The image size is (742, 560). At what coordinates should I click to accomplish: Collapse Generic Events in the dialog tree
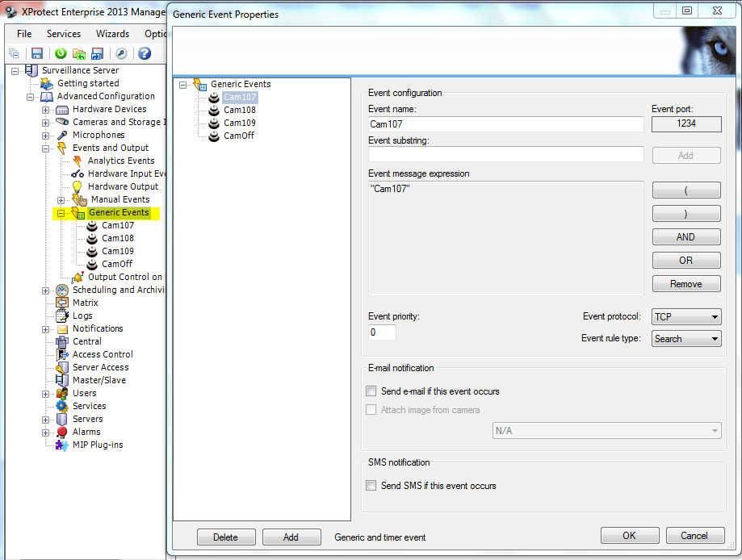pos(182,86)
